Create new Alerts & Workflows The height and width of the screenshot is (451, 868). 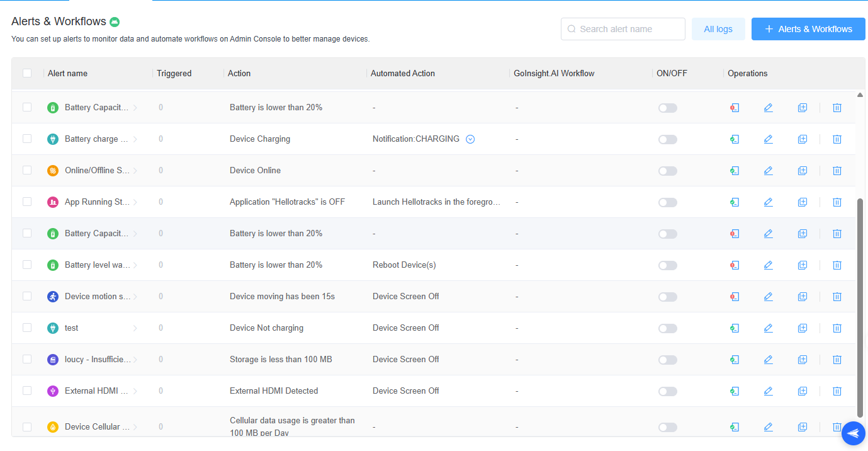point(808,29)
